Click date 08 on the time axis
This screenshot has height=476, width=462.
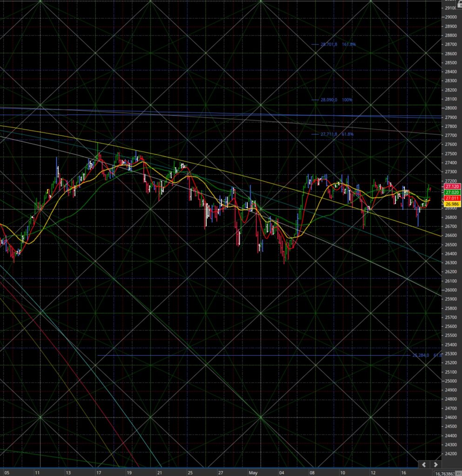coord(312,473)
